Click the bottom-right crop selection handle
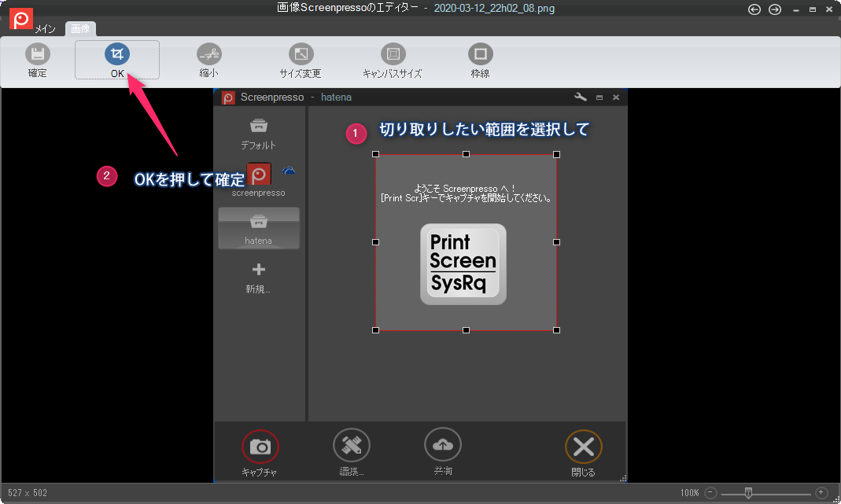841x504 pixels. [x=557, y=330]
